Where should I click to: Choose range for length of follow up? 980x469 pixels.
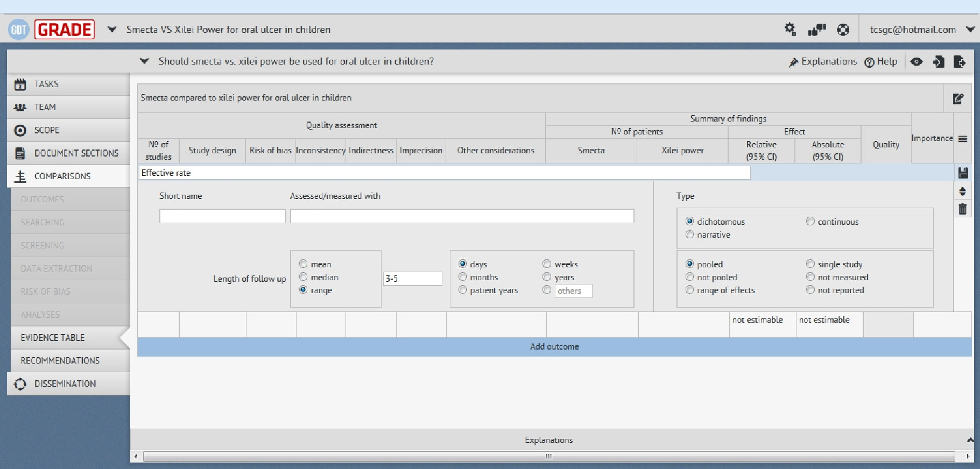coord(303,289)
